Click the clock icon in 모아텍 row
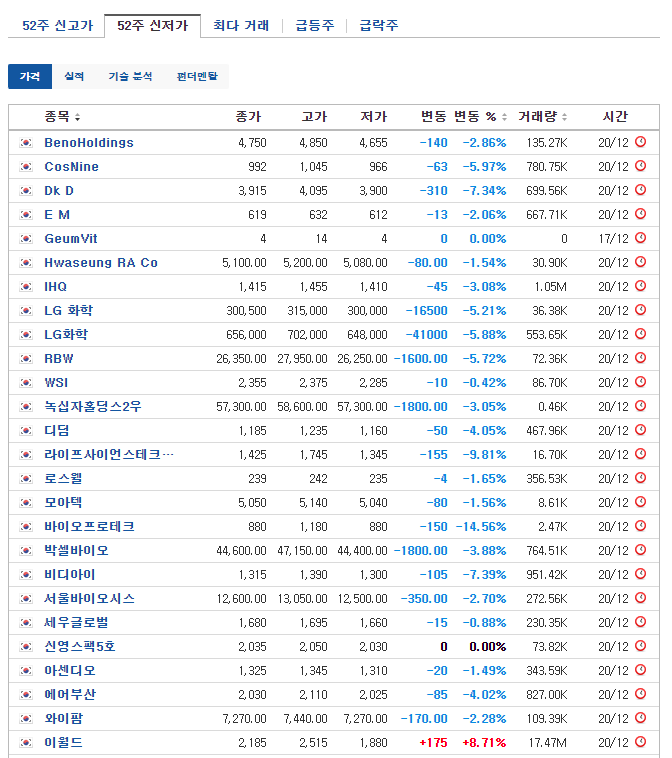Image resolution: width=672 pixels, height=758 pixels. tap(641, 502)
